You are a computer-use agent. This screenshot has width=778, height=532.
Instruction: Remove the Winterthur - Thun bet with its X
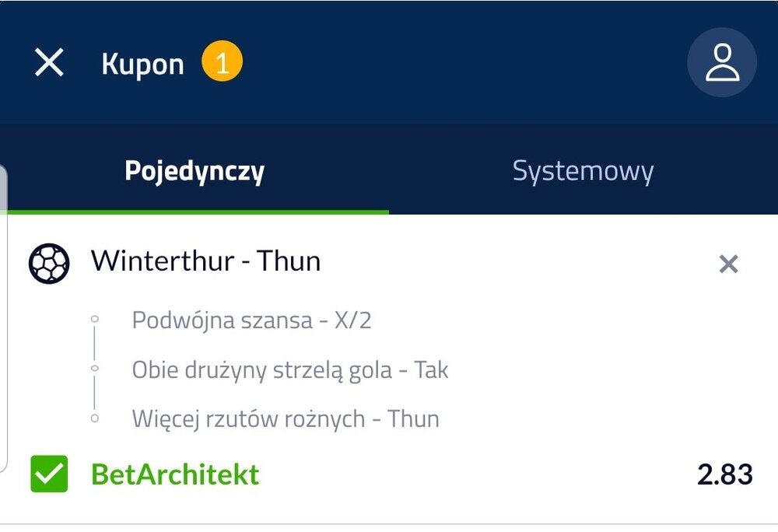(x=728, y=265)
